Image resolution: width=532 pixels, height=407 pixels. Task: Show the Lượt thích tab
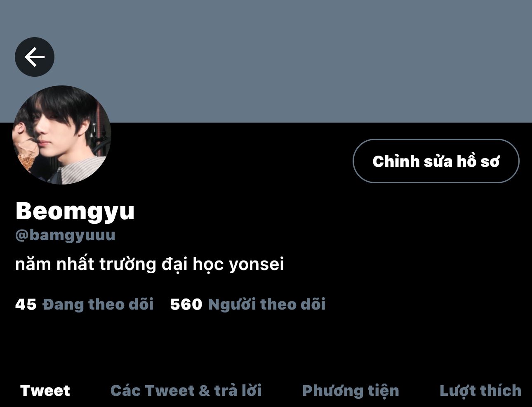[480, 390]
